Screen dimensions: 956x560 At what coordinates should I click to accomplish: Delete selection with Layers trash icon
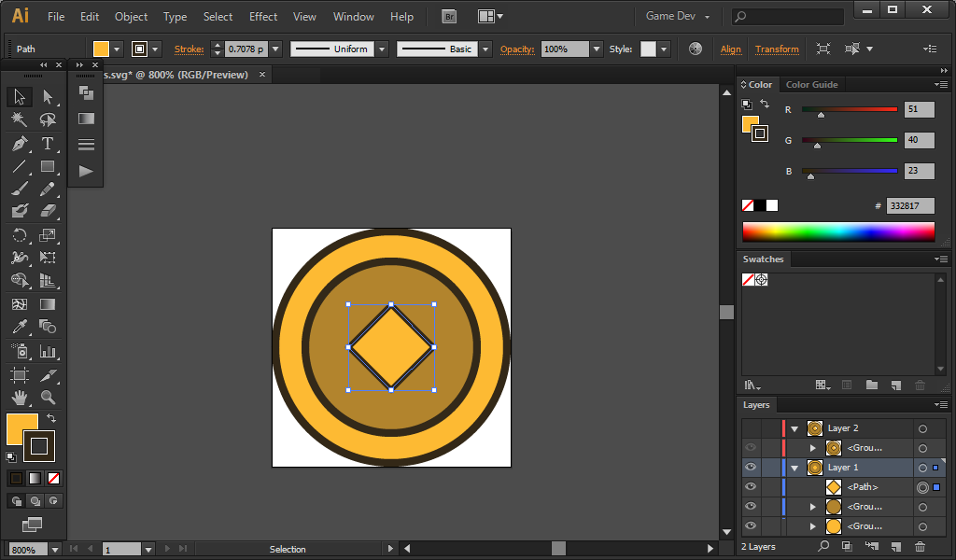(x=920, y=546)
